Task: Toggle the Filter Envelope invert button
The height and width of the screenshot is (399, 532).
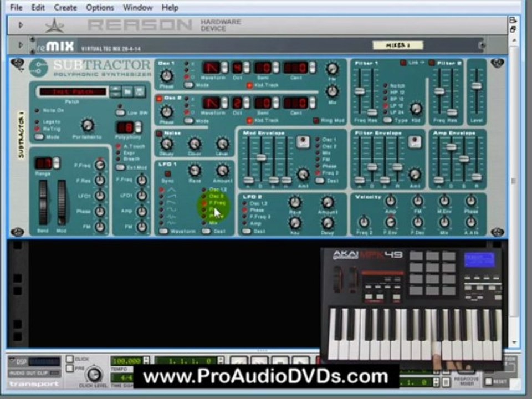Action: 415,142
